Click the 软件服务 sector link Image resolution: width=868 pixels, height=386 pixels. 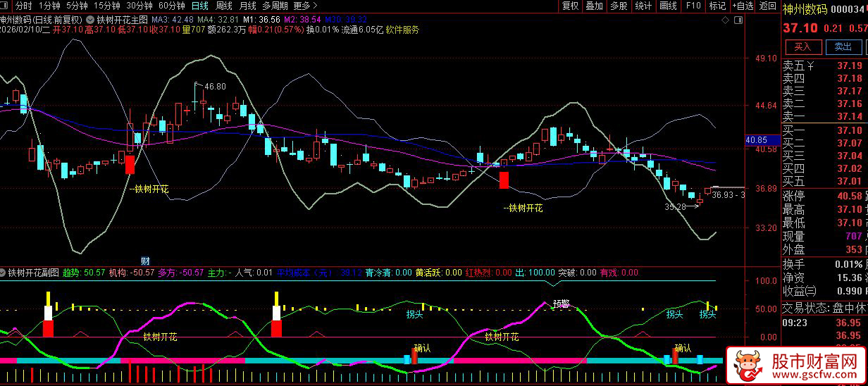tap(402, 30)
